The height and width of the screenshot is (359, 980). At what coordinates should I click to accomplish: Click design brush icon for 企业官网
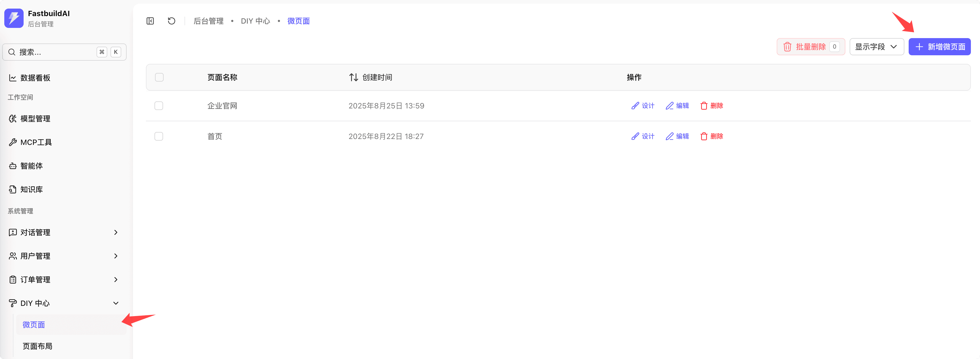point(635,106)
